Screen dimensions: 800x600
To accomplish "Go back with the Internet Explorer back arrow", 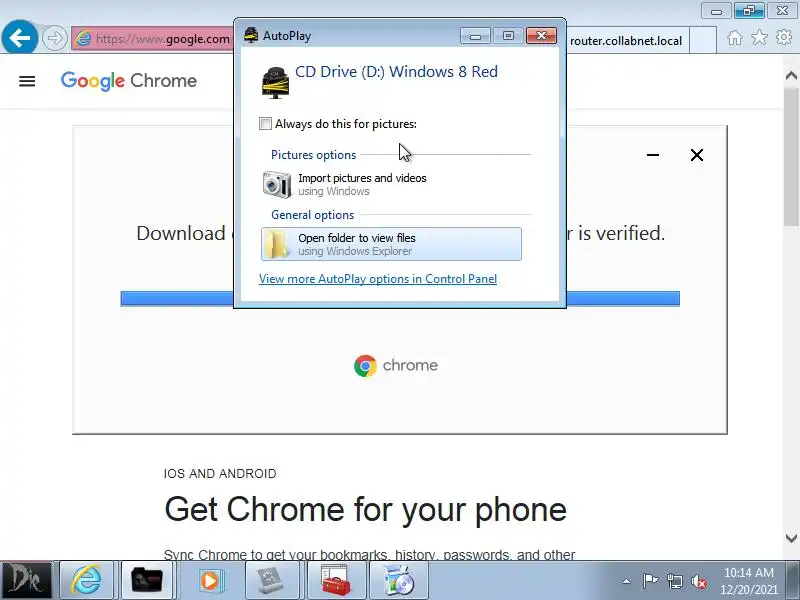I will (x=19, y=37).
